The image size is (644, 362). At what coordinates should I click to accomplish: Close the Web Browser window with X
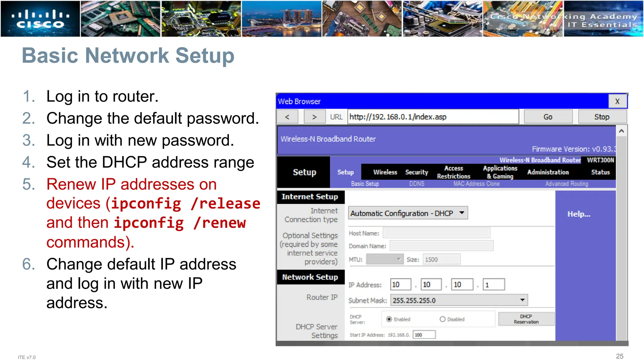pos(617,101)
